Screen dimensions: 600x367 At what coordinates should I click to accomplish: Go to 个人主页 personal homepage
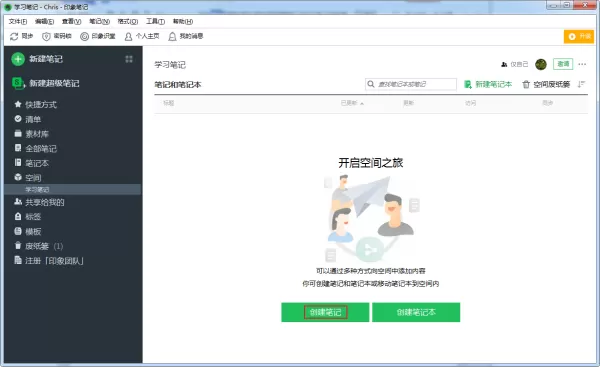[142, 36]
